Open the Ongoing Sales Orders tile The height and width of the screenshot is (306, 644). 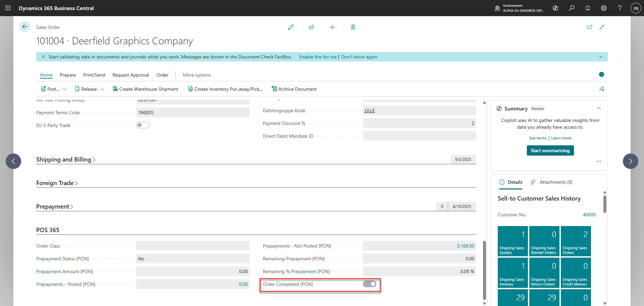pos(576,241)
